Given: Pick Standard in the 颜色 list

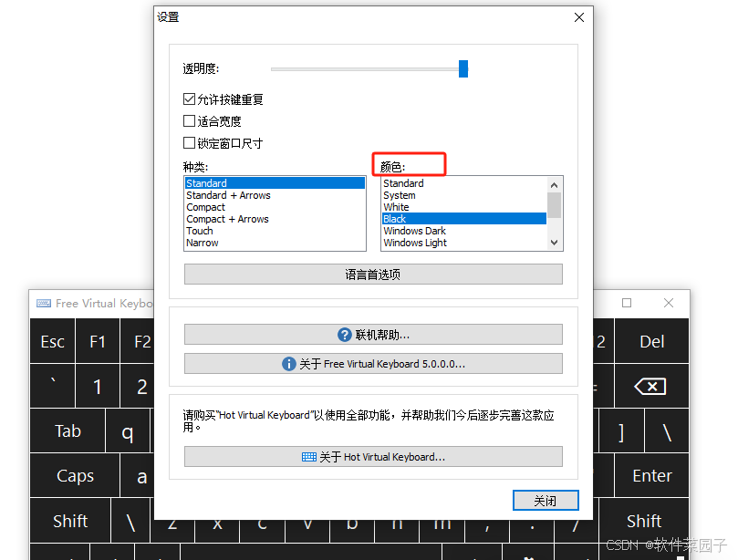Looking at the screenshot, I should point(464,183).
